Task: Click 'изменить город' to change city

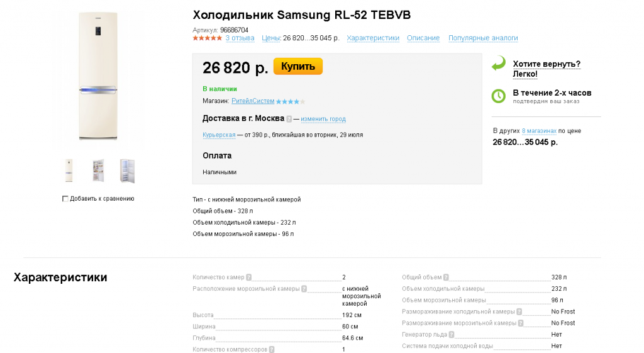Action: (x=323, y=119)
